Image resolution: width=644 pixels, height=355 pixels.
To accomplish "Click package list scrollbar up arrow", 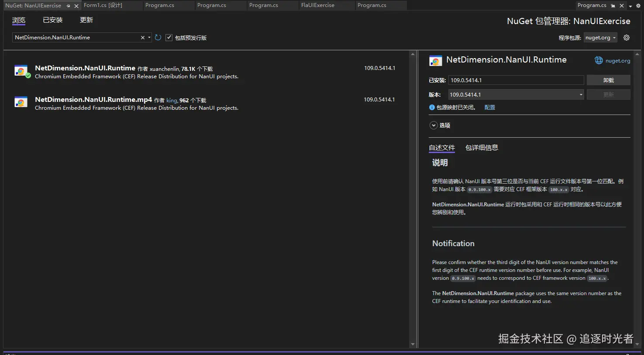I will 413,54.
